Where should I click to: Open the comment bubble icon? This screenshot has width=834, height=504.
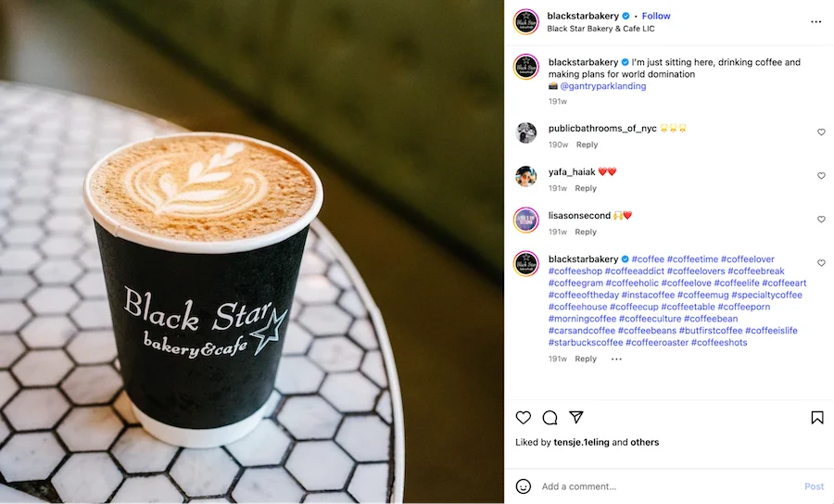550,418
